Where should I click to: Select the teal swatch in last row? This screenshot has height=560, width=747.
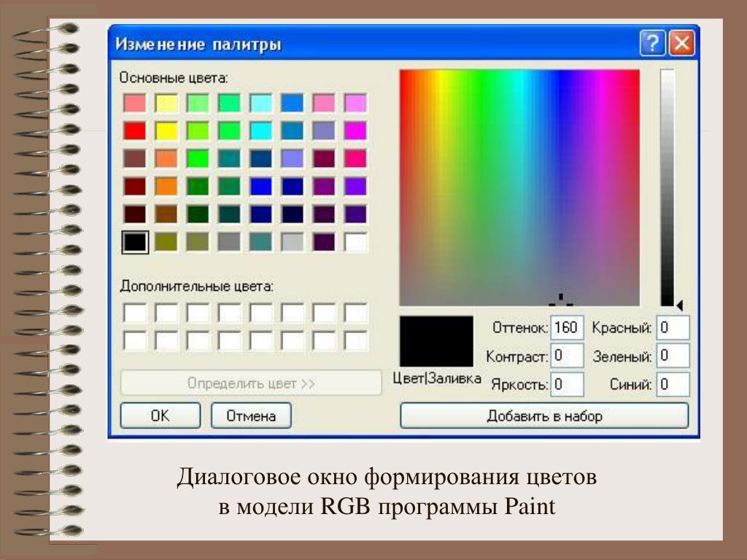click(x=261, y=242)
